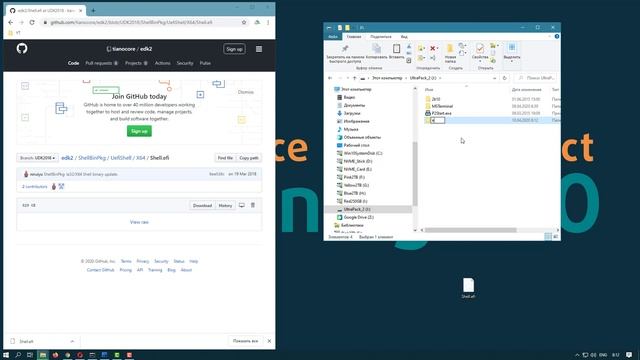Viewport: 640px width, 360px height.
Task: Expand the downloaded Shell.efi options chevron
Action: pyautogui.click(x=72, y=341)
